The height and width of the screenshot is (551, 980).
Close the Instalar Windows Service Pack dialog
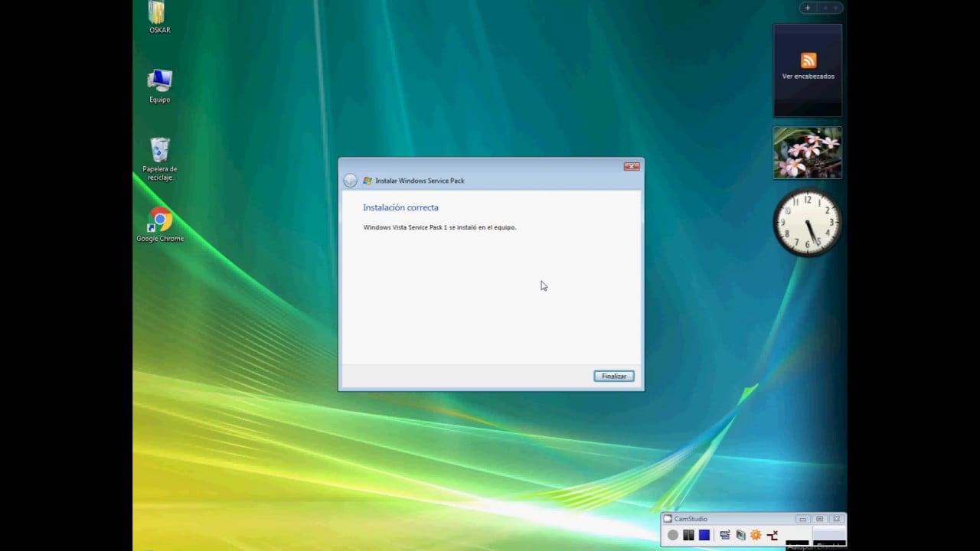632,166
